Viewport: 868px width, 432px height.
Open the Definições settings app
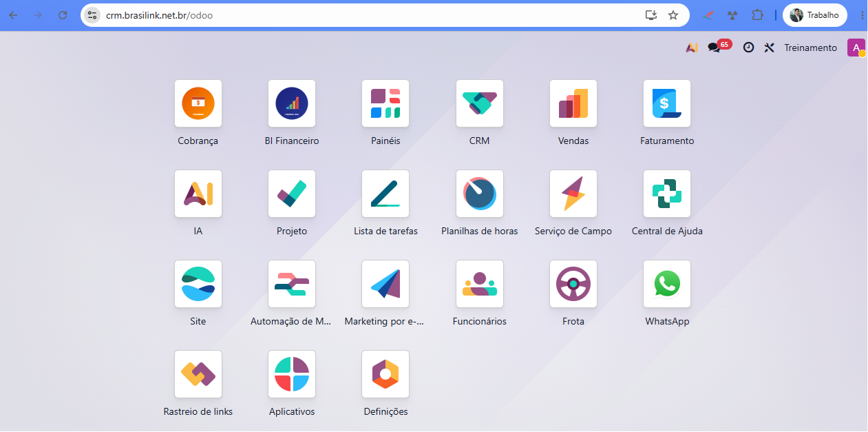385,374
